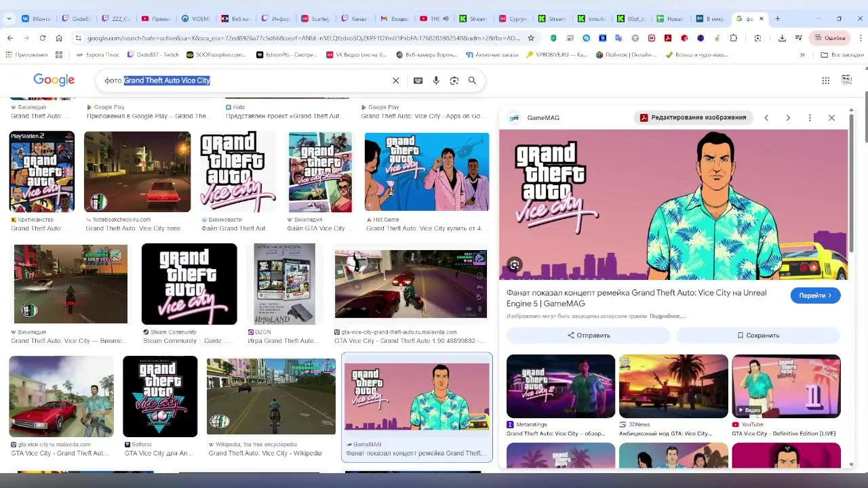The image size is (868, 488).
Task: Open the browser home page icon
Action: [x=59, y=38]
